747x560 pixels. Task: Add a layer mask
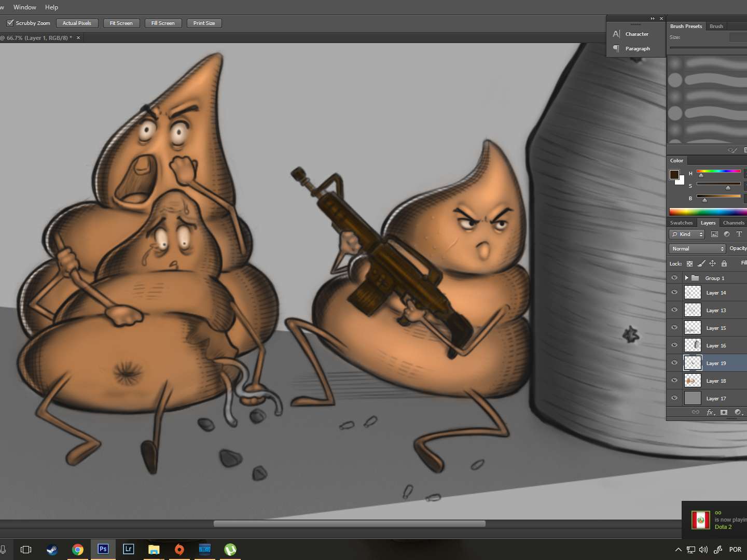pyautogui.click(x=724, y=412)
